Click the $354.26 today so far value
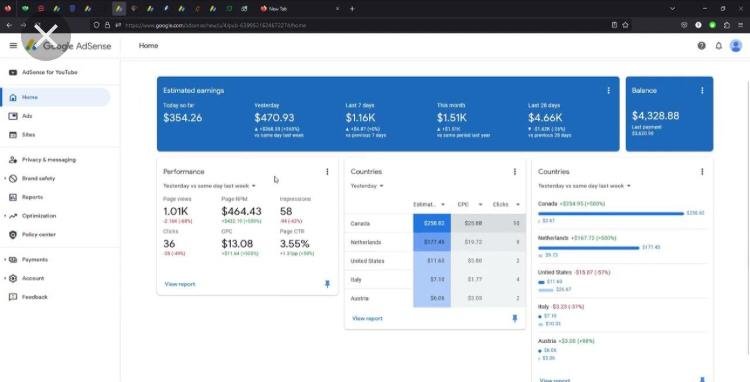This screenshot has width=750, height=382. click(x=183, y=118)
